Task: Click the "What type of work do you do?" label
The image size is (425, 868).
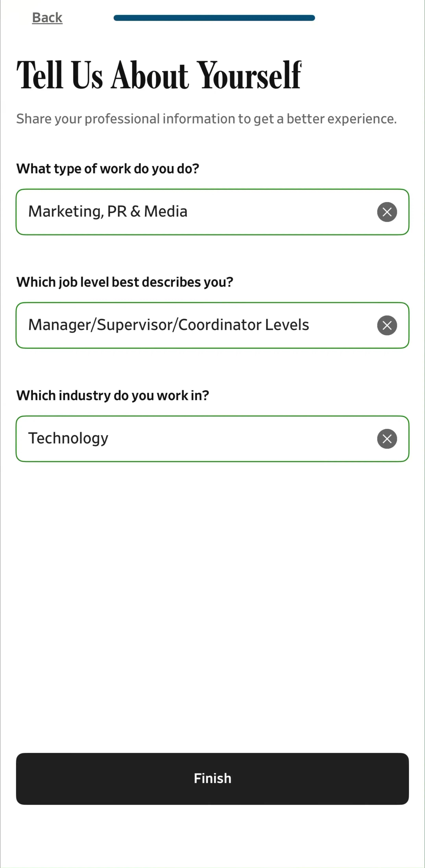Action: (x=108, y=169)
